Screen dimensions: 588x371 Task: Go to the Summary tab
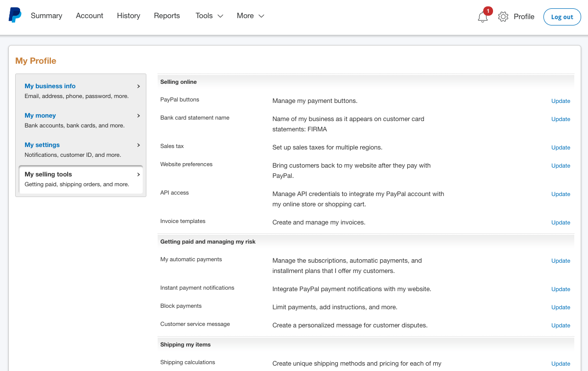[x=47, y=16]
